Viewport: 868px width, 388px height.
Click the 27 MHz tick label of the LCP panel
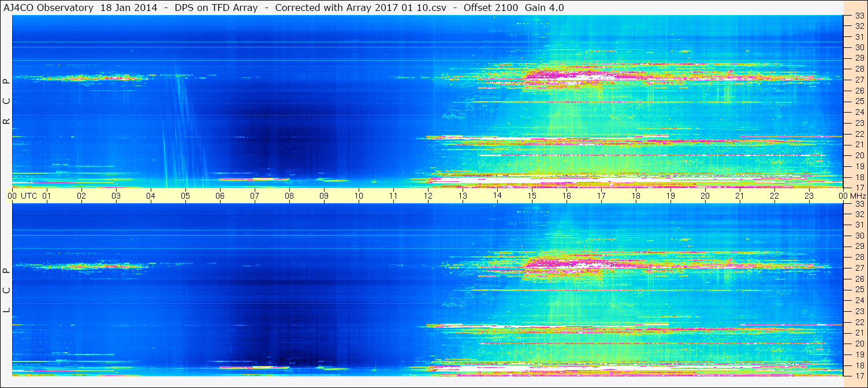(859, 268)
